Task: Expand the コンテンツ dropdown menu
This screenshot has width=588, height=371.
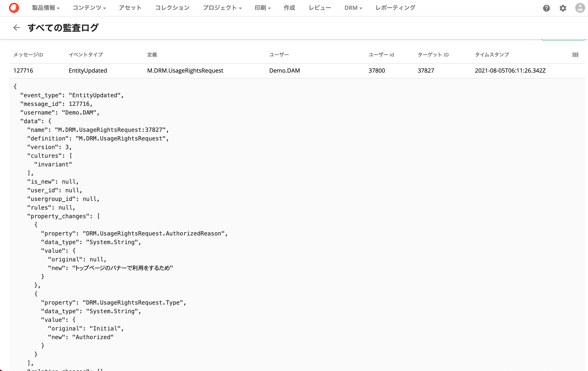Action: click(x=89, y=8)
